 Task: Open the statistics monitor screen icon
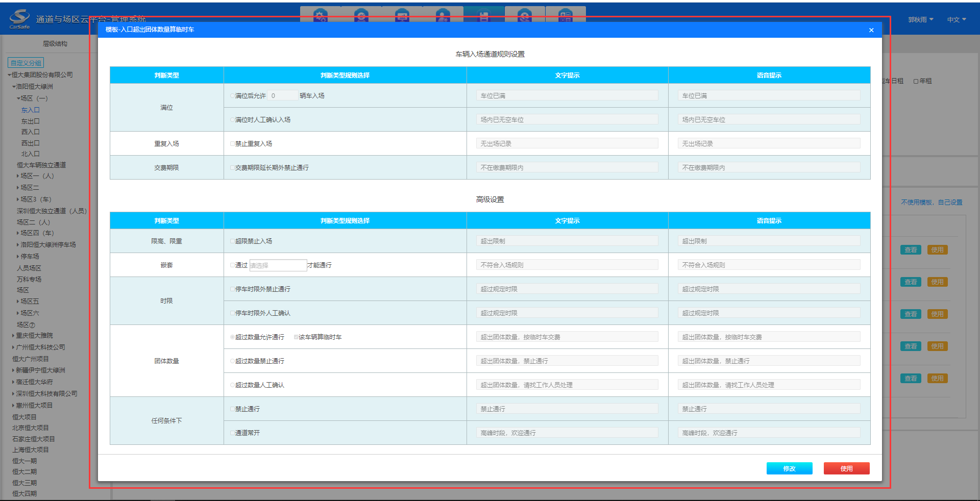pyautogui.click(x=402, y=15)
